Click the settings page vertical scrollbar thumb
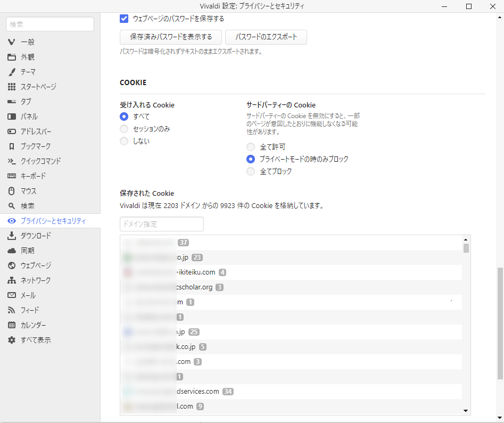 [500, 323]
